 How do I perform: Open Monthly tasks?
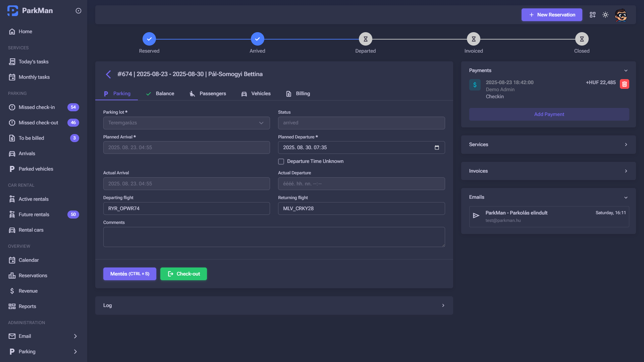[44, 77]
